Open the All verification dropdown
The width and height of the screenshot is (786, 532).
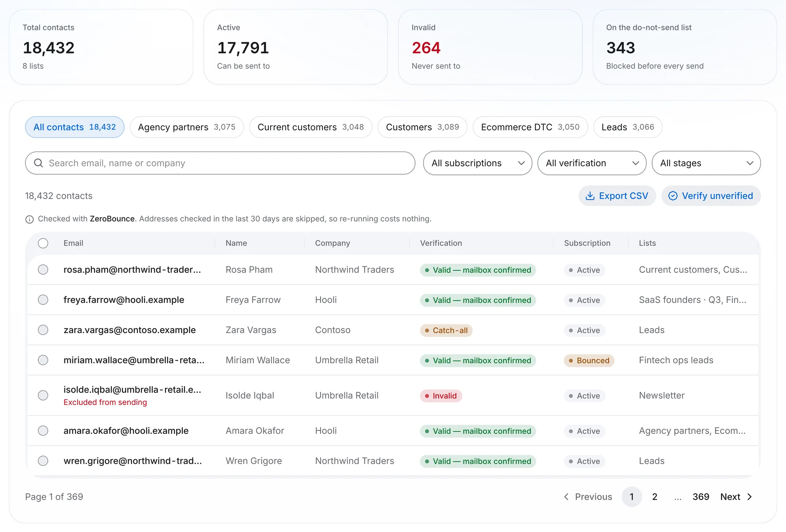pyautogui.click(x=592, y=163)
